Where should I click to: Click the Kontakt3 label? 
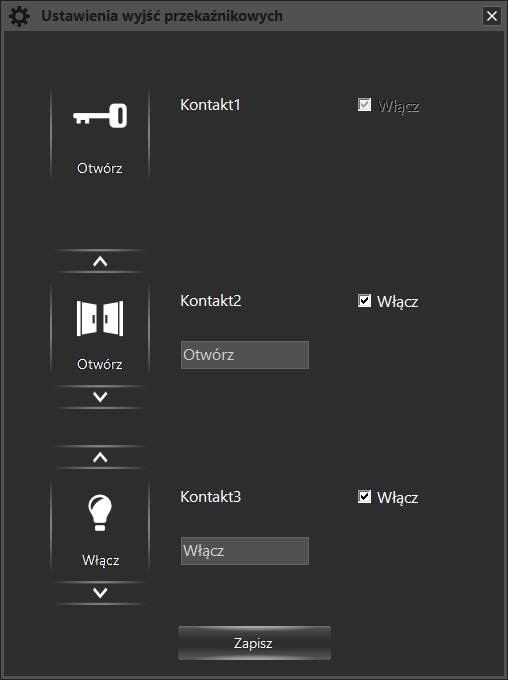(211, 497)
